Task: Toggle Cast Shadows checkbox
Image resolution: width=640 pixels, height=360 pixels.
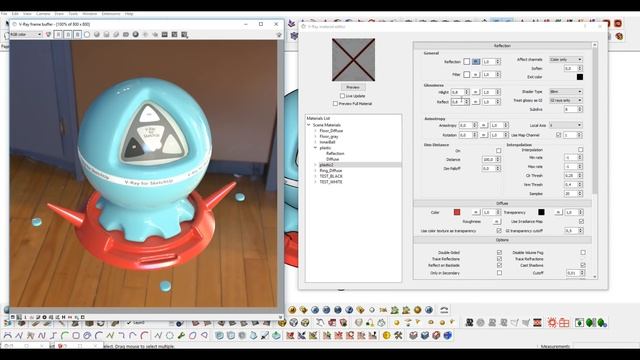Action: [583, 265]
